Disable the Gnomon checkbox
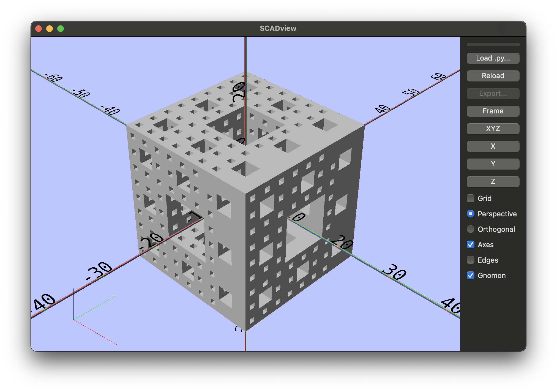557x392 pixels. click(471, 275)
